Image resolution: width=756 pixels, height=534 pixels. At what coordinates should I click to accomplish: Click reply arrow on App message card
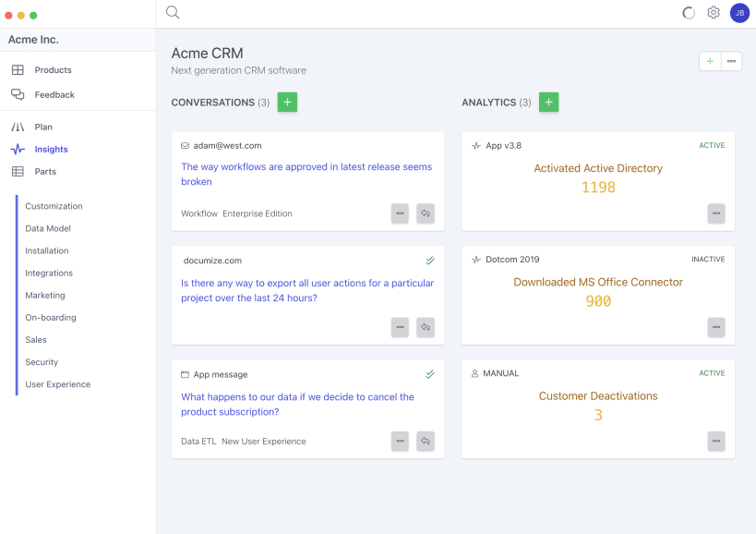pos(426,442)
